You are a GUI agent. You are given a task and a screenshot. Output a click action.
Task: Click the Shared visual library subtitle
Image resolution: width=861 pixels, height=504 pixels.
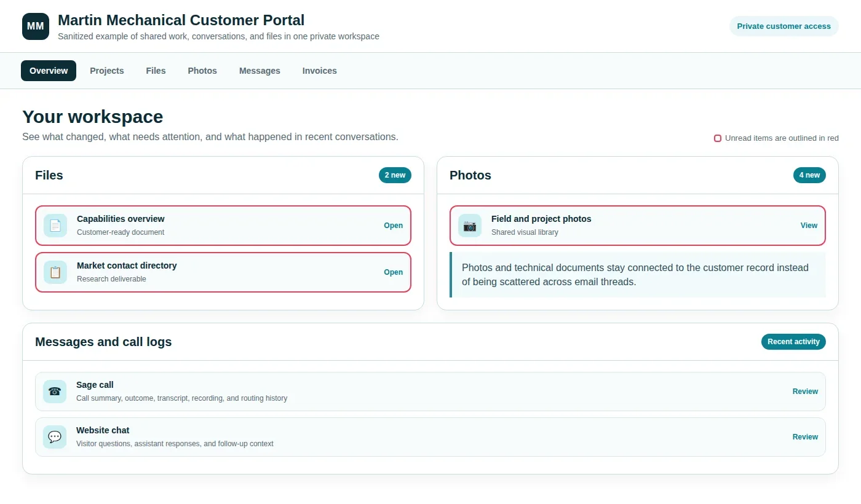(525, 232)
